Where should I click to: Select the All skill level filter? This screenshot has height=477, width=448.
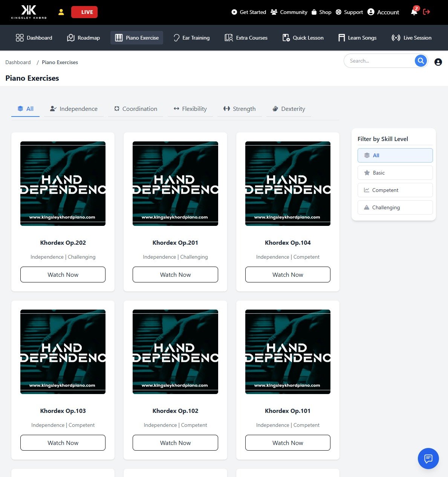(x=395, y=155)
